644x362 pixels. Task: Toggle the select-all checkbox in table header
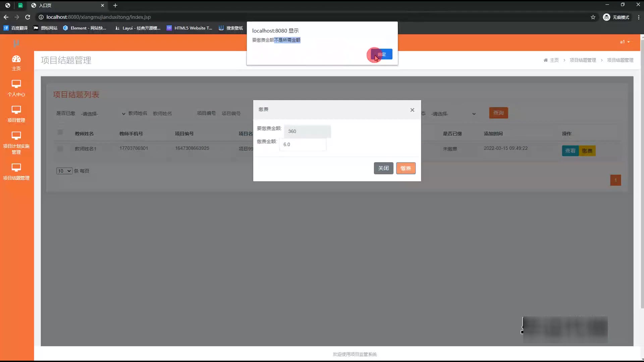tap(60, 132)
